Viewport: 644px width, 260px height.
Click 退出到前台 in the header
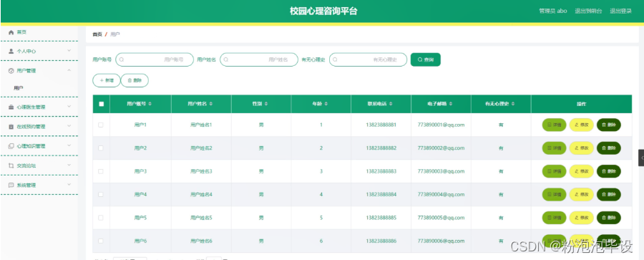[x=588, y=11]
